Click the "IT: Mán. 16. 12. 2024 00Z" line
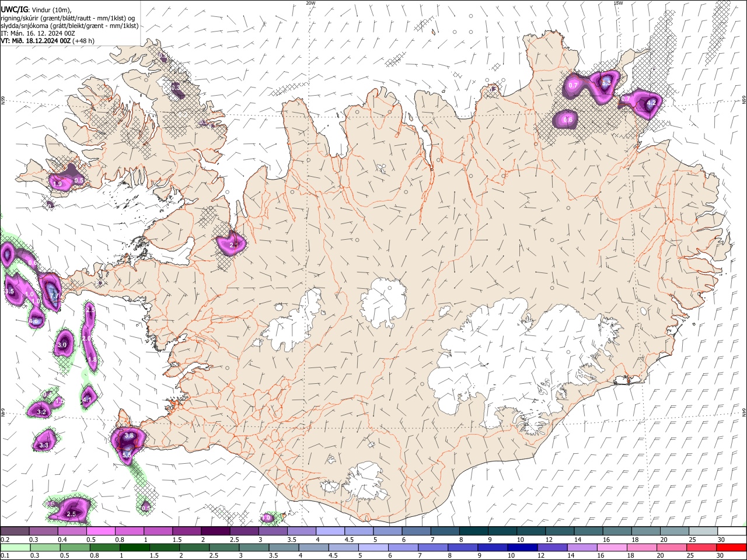This screenshot has height=560, width=747. 38,33
